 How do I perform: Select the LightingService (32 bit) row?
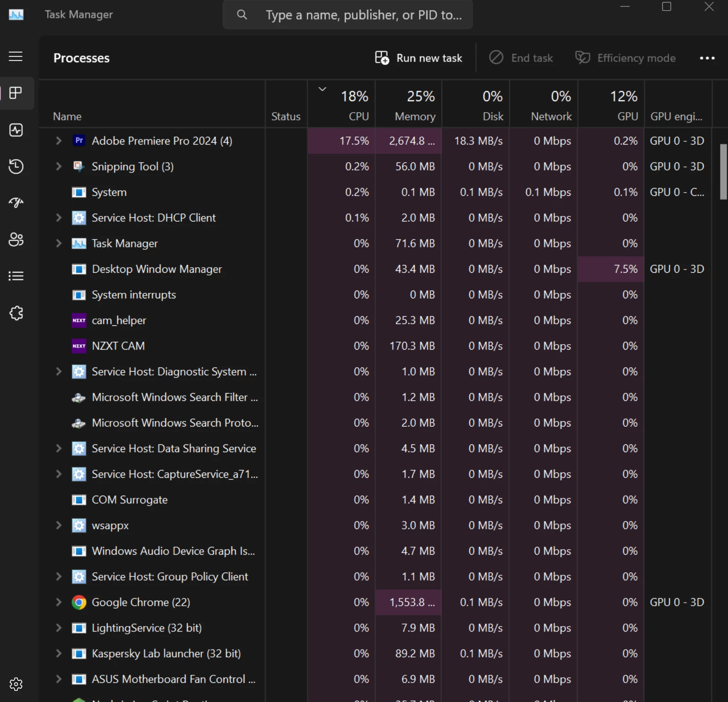[x=375, y=628]
